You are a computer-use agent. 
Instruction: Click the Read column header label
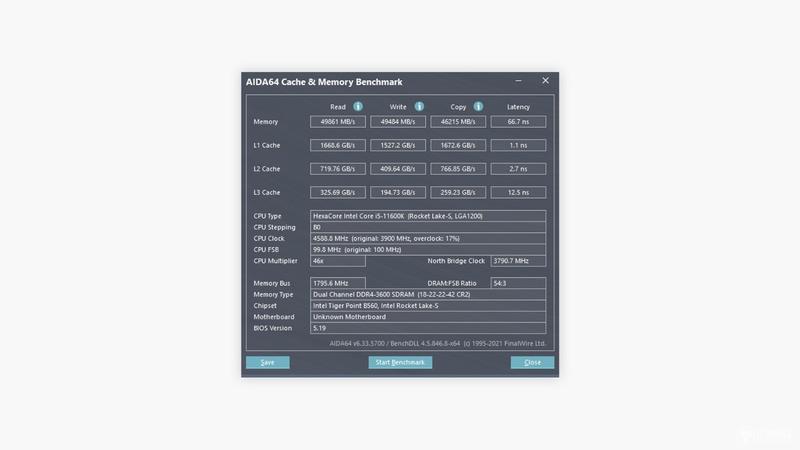click(x=338, y=107)
